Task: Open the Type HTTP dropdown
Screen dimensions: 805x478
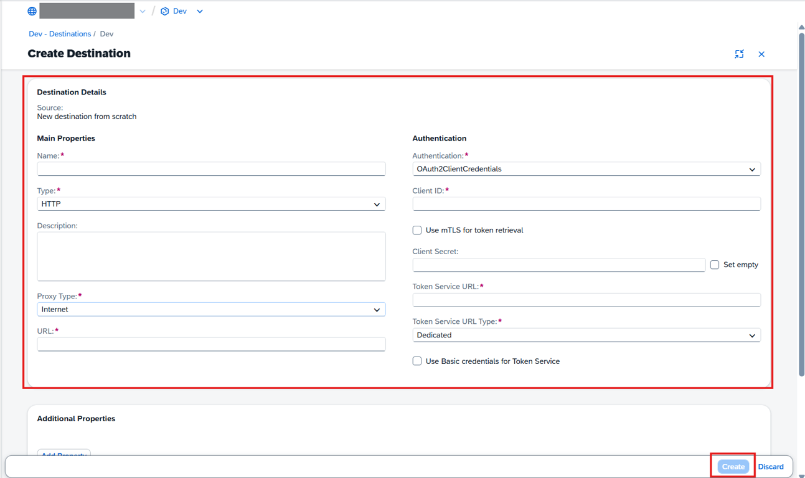Action: pos(211,204)
